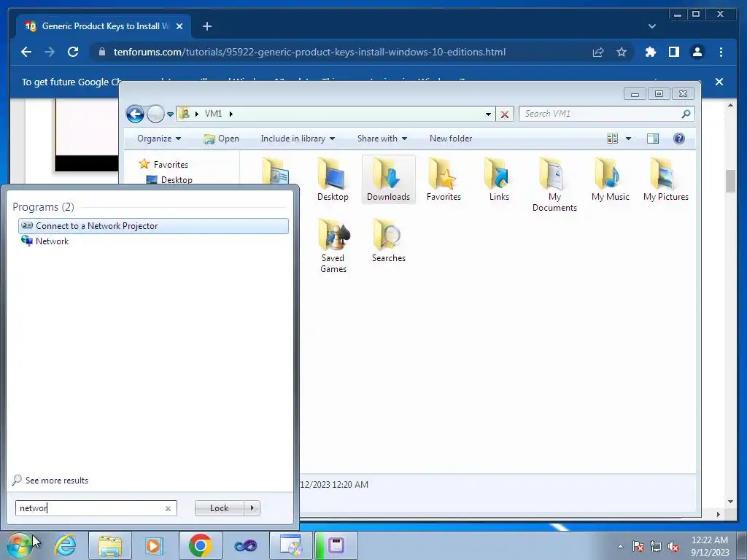Go back in Chrome browser

click(26, 52)
